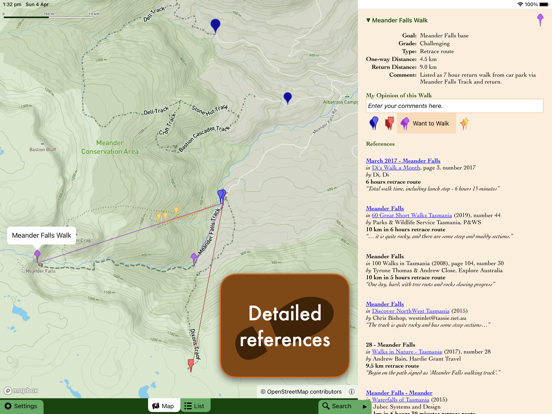Click the 'Bastion Cascades Track' map label

pos(204,138)
